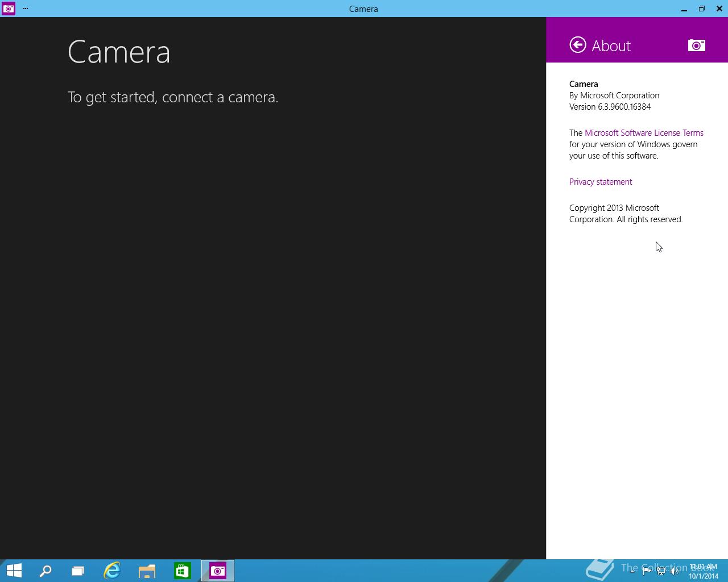Click the large 'Camera' heading

point(119,52)
